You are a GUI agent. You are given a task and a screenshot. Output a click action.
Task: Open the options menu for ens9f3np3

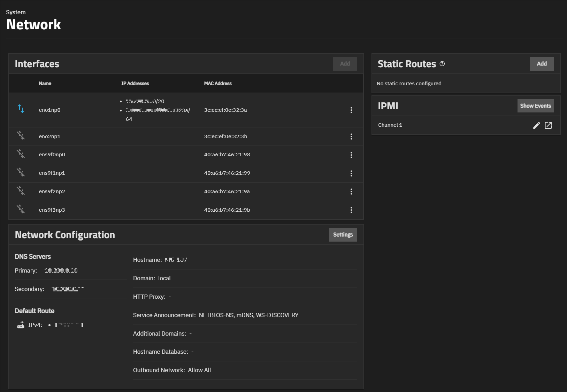click(x=351, y=210)
